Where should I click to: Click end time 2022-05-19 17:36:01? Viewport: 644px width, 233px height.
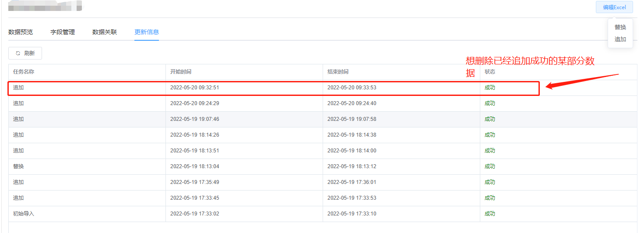point(352,182)
